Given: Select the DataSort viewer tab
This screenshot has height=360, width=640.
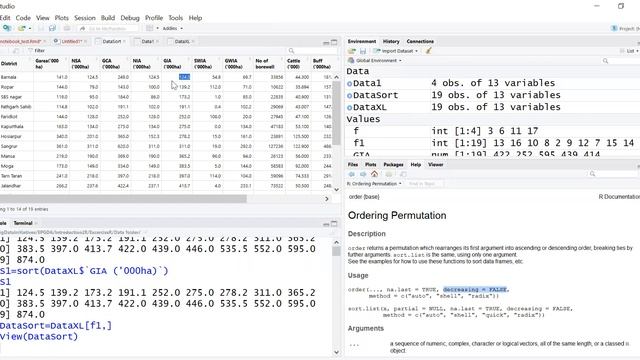Looking at the screenshot, I should pyautogui.click(x=111, y=42).
